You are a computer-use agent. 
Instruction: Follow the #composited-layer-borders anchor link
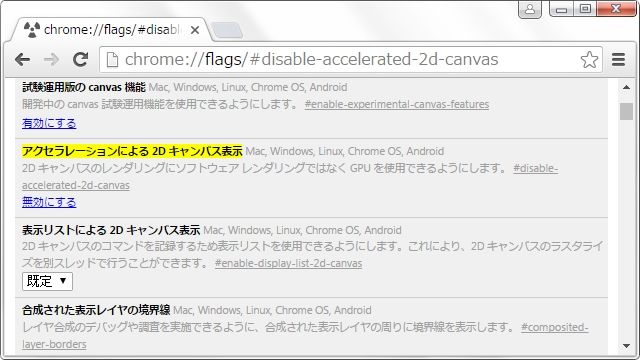(305, 336)
